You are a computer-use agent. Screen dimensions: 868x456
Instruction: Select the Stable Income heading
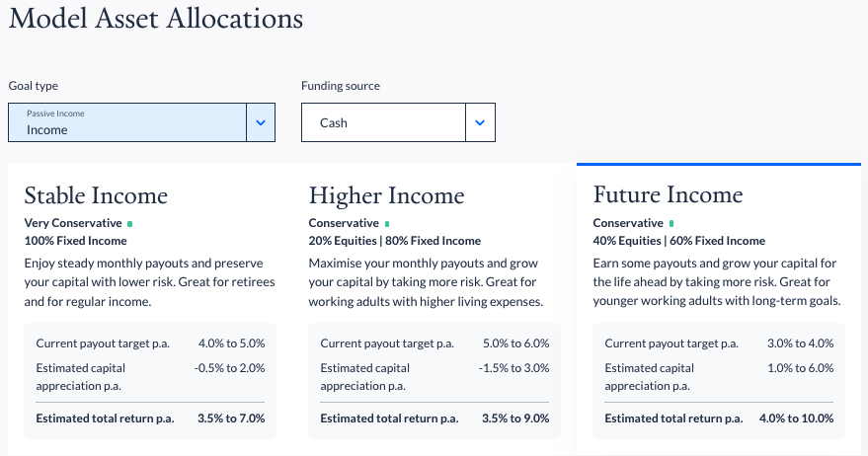96,195
